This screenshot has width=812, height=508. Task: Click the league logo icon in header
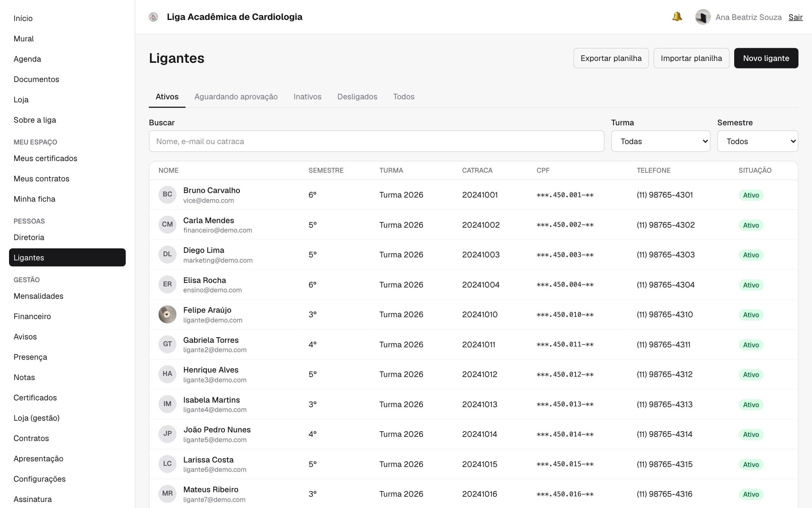[153, 17]
